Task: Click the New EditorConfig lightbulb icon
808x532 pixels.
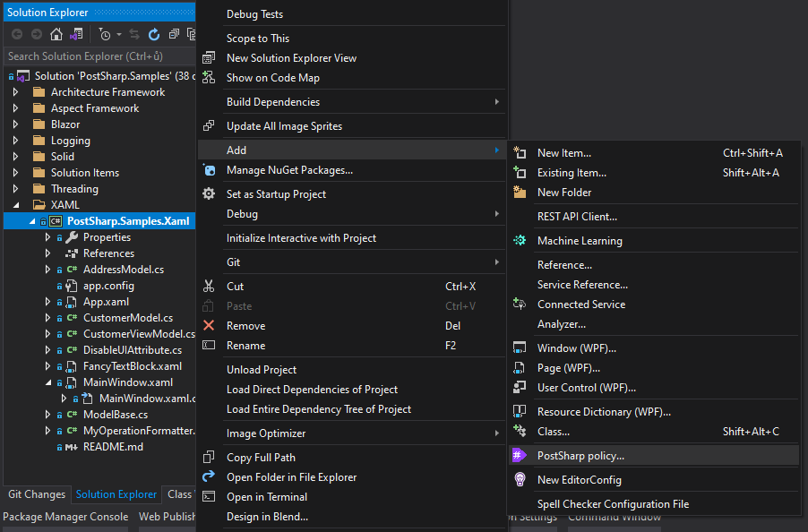Action: pos(520,479)
